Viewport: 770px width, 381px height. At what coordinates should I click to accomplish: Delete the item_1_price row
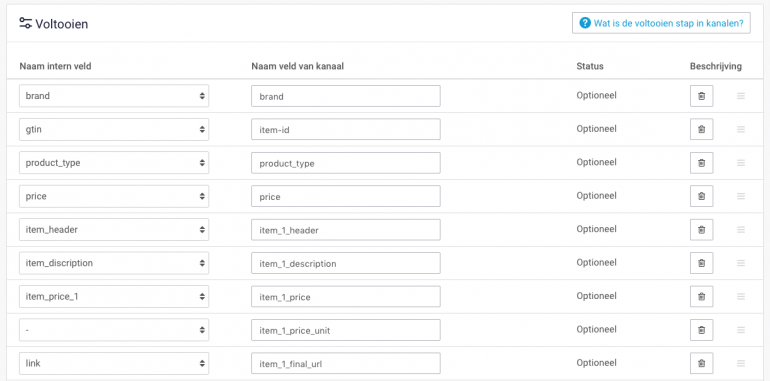pos(701,297)
